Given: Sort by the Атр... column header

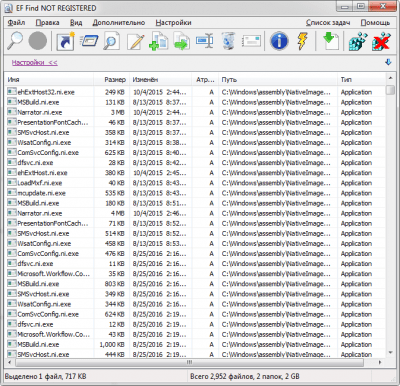Looking at the screenshot, I should [x=205, y=80].
